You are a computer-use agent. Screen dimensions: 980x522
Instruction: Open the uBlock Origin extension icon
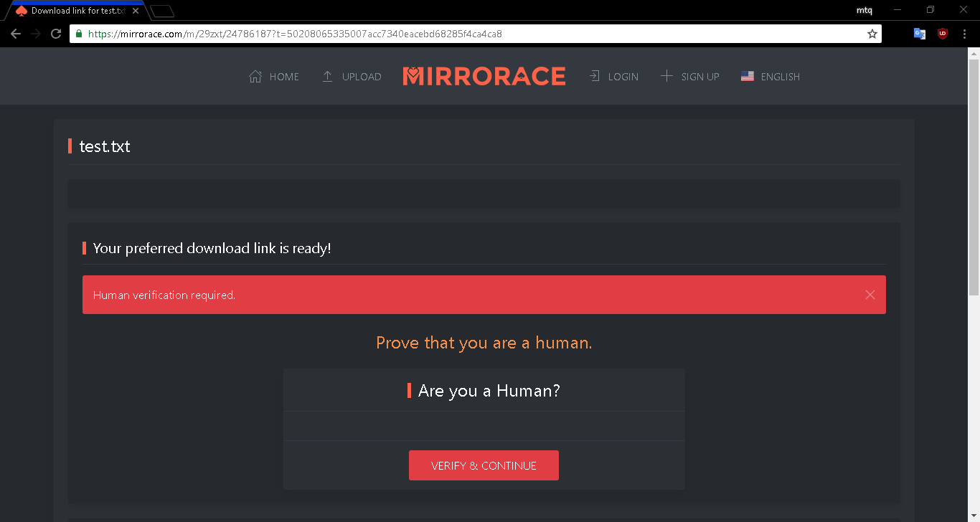pos(943,34)
